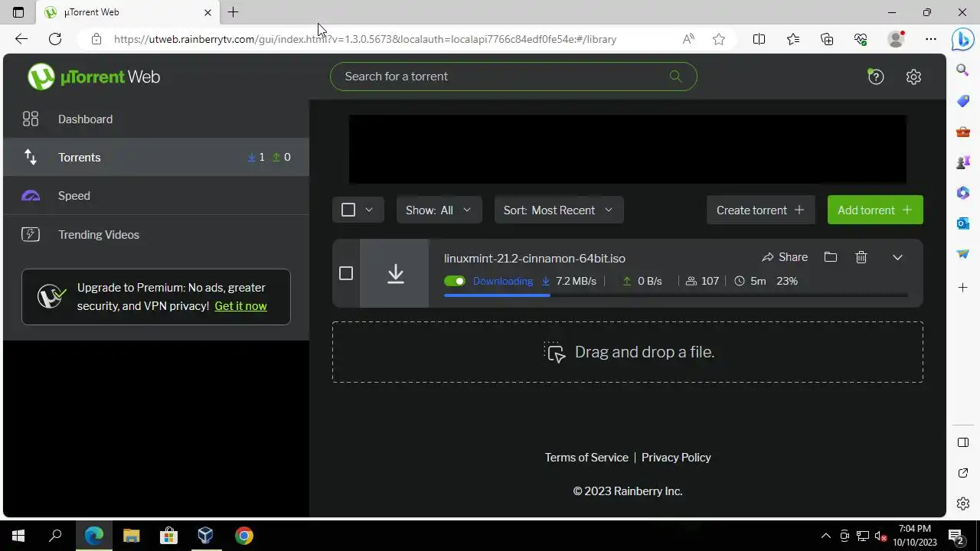
Task: Open Edge profile avatar
Action: pyautogui.click(x=896, y=39)
